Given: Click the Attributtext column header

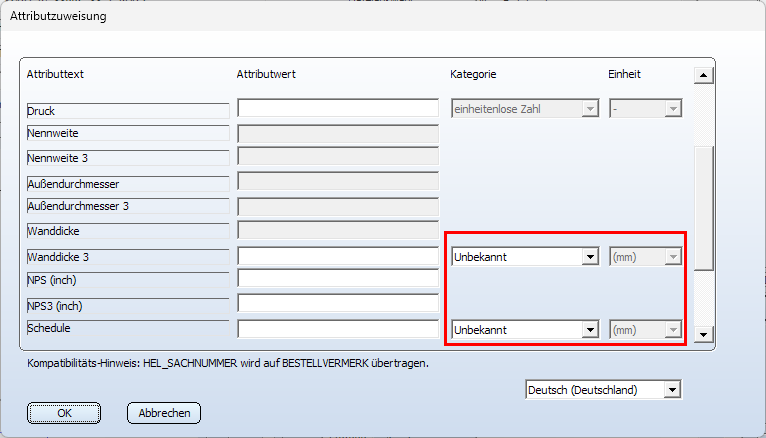Looking at the screenshot, I should coord(55,74).
